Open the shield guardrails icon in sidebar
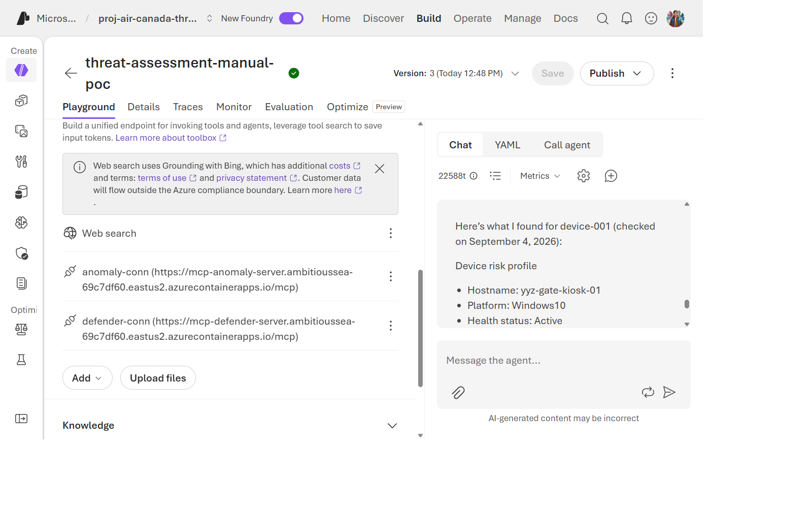Viewport: 812px width, 508px height. pos(21,253)
